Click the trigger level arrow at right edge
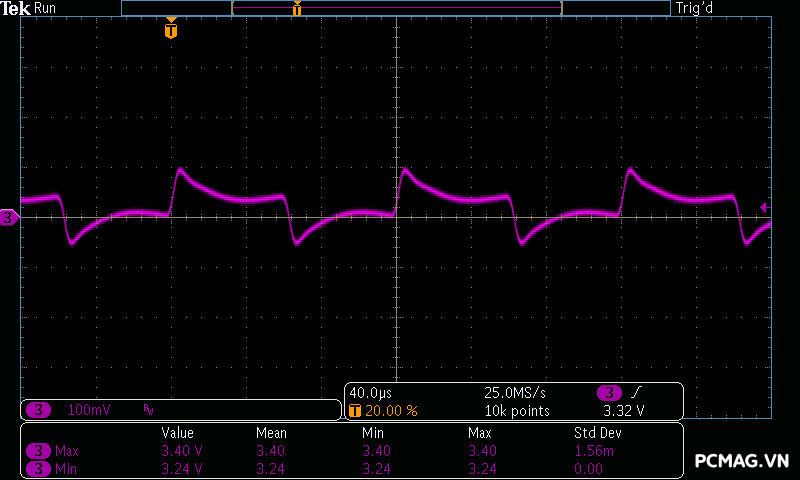 (764, 207)
